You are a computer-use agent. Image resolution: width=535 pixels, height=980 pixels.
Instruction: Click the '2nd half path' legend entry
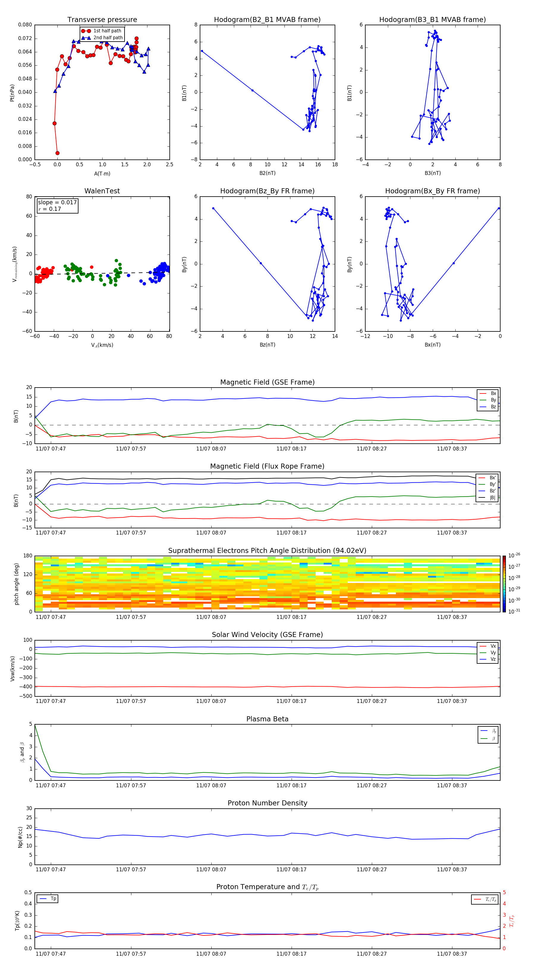pos(102,38)
